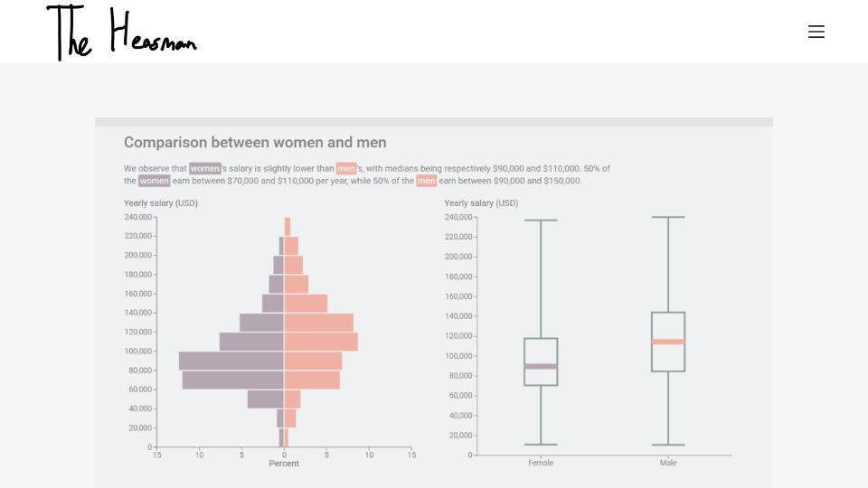Click the Female boxplot upper whisker cap
This screenshot has width=868, height=488.
click(x=541, y=221)
